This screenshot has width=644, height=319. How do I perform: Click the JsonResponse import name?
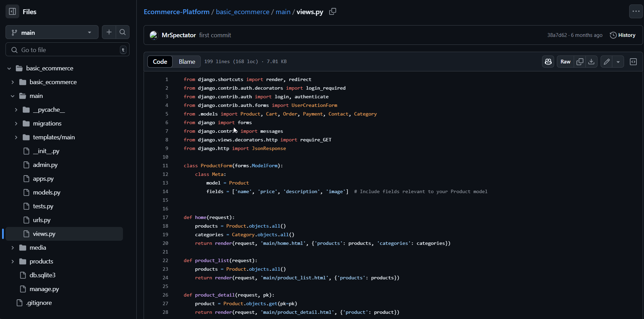click(269, 148)
